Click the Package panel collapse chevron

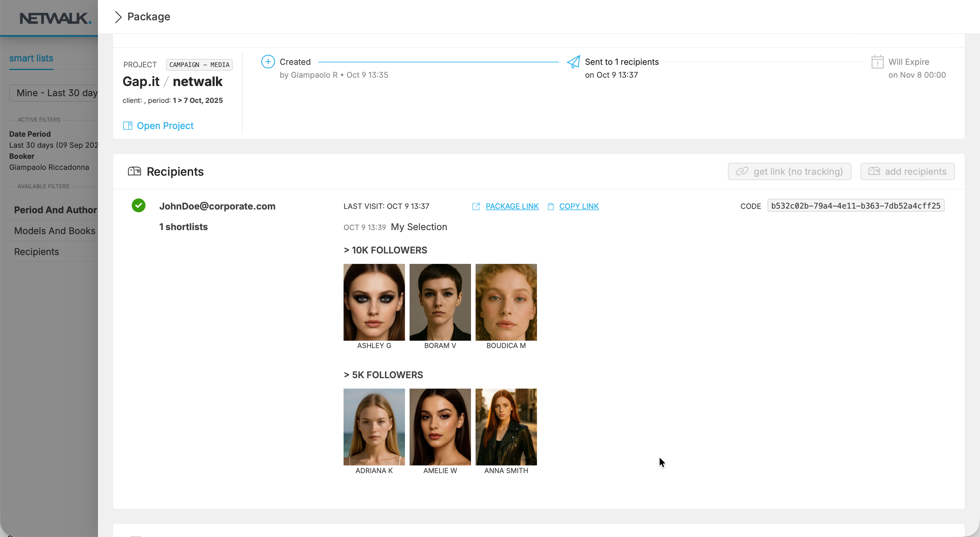(118, 17)
